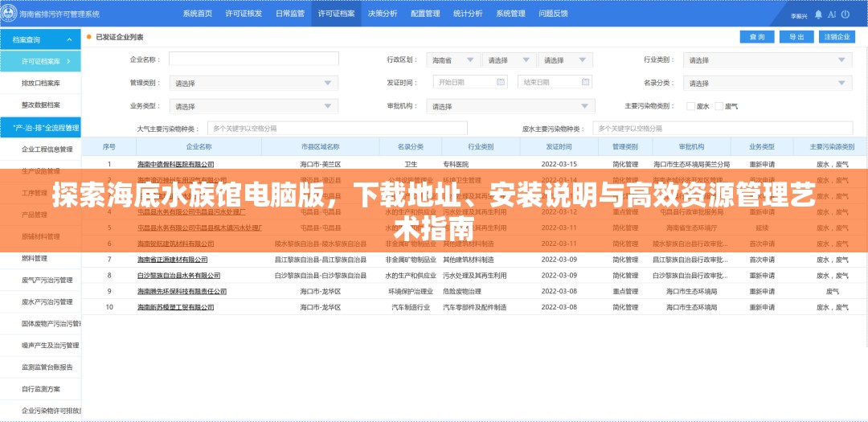Click cell 海口市-美兰区 in row 1

tap(321, 165)
